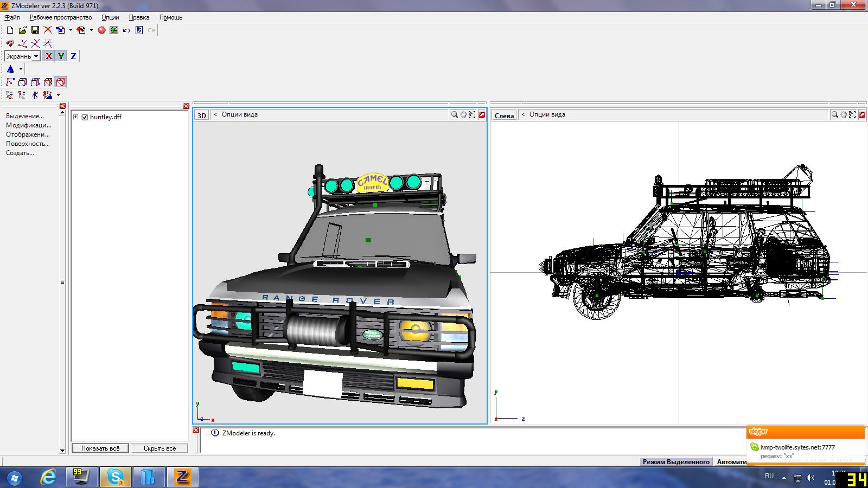Screen dimensions: 868x488
Task: Open the Правка menu
Action: (x=139, y=17)
